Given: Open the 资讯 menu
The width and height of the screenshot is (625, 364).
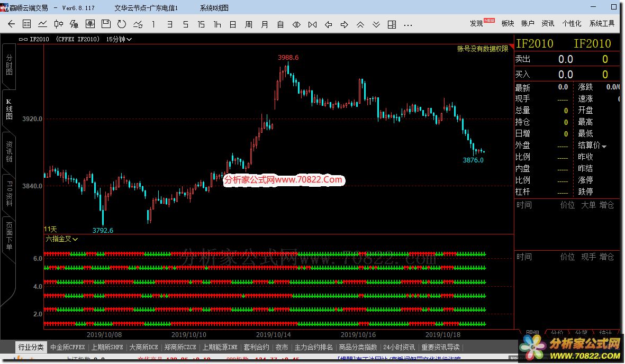Looking at the screenshot, I should pyautogui.click(x=548, y=23).
